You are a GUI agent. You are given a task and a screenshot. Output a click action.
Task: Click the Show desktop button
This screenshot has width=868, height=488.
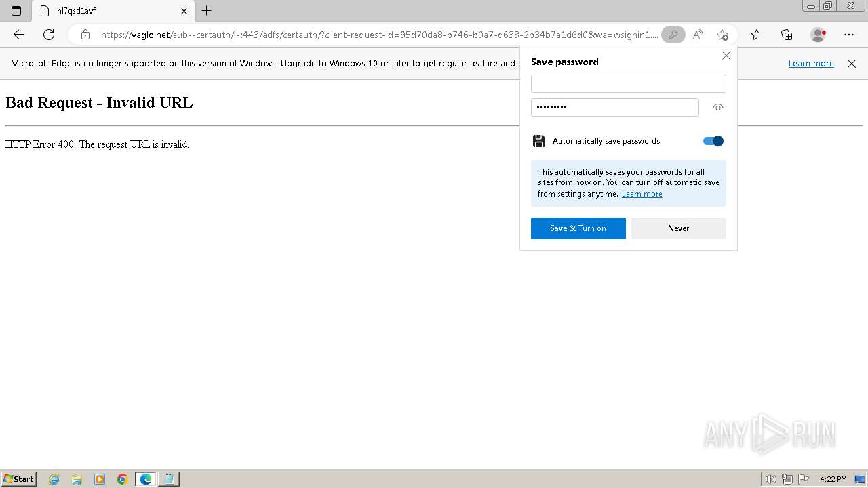coord(860,479)
